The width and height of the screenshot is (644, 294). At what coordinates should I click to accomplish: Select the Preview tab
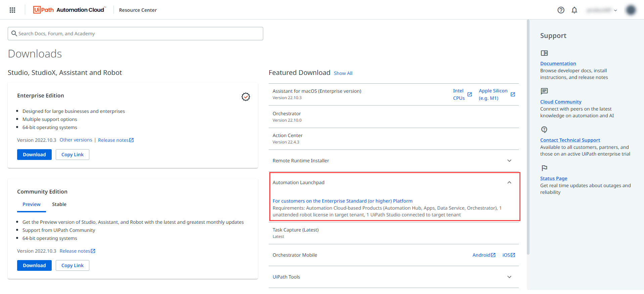32,204
